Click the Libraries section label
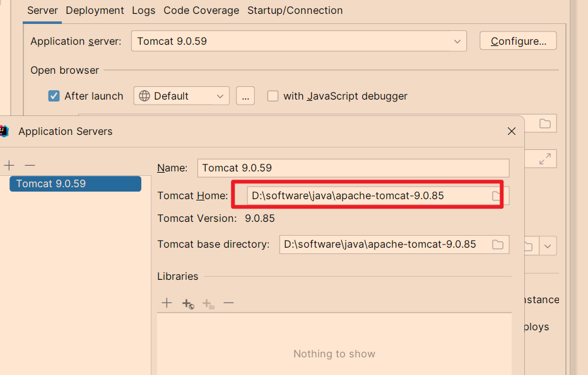This screenshot has height=375, width=588. coord(178,277)
